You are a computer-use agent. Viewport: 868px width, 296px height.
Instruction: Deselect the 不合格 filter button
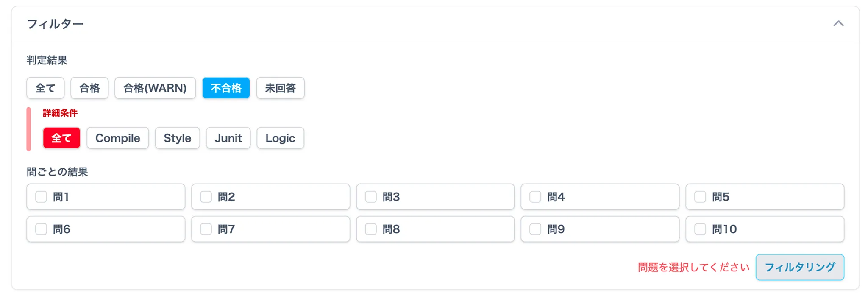click(x=226, y=88)
